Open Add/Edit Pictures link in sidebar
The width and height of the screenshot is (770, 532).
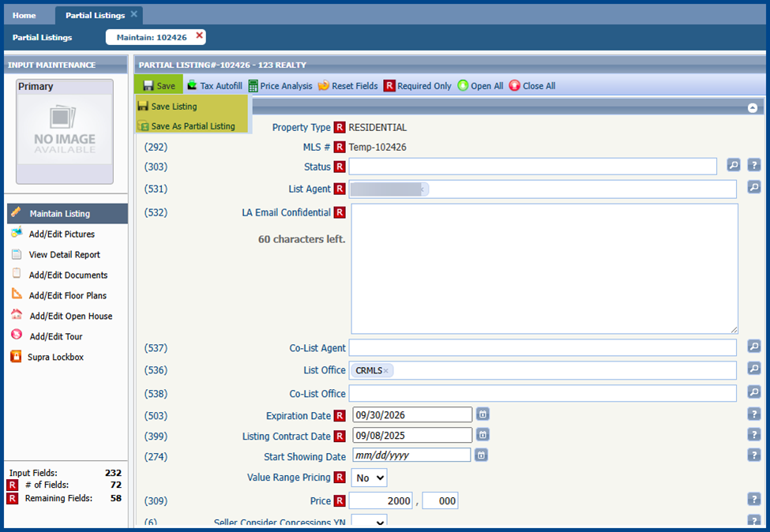tap(62, 234)
